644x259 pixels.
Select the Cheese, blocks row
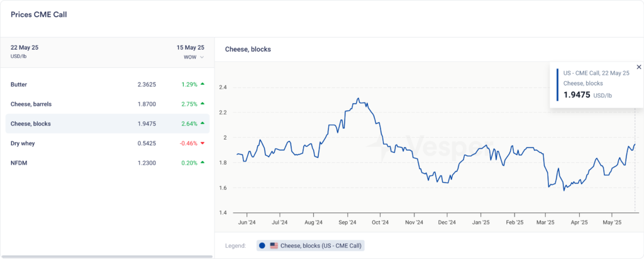tap(109, 124)
